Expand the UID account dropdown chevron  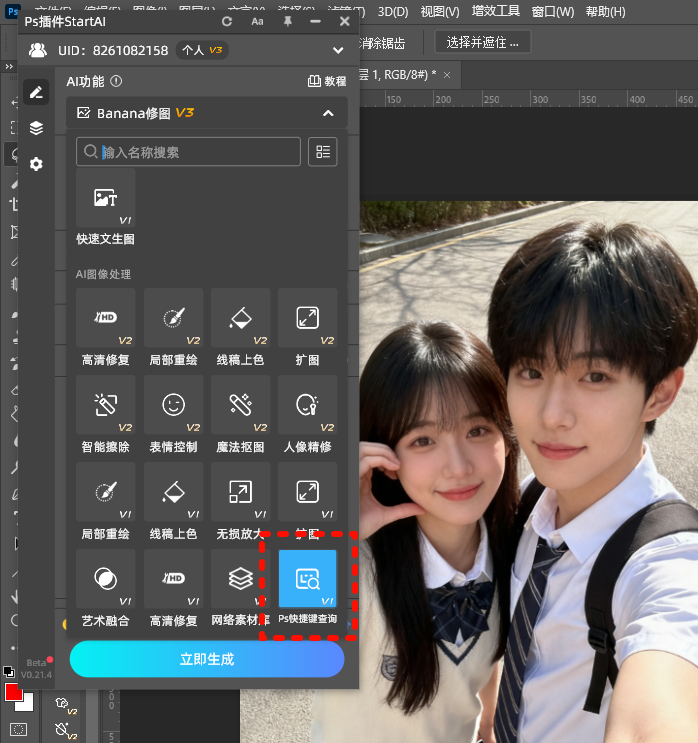[x=338, y=50]
